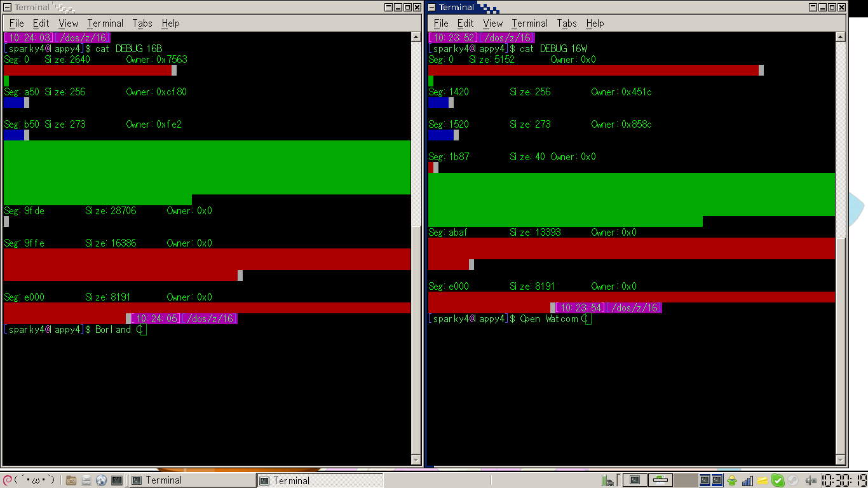Click '[10:23:52]' timestamp in right Terminal
Viewport: 868px width, 488px height.
click(x=454, y=38)
